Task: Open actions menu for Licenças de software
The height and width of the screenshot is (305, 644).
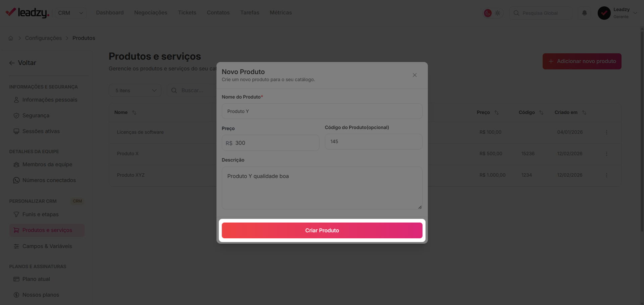Action: [x=606, y=132]
